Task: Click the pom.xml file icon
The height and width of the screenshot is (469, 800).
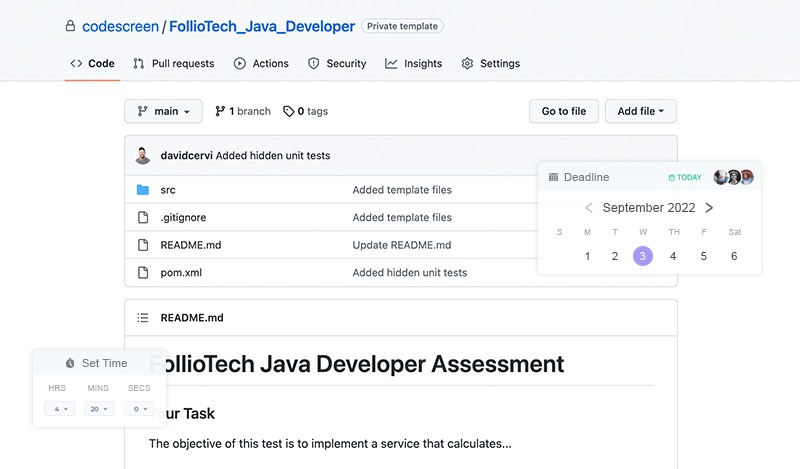Action: click(142, 272)
